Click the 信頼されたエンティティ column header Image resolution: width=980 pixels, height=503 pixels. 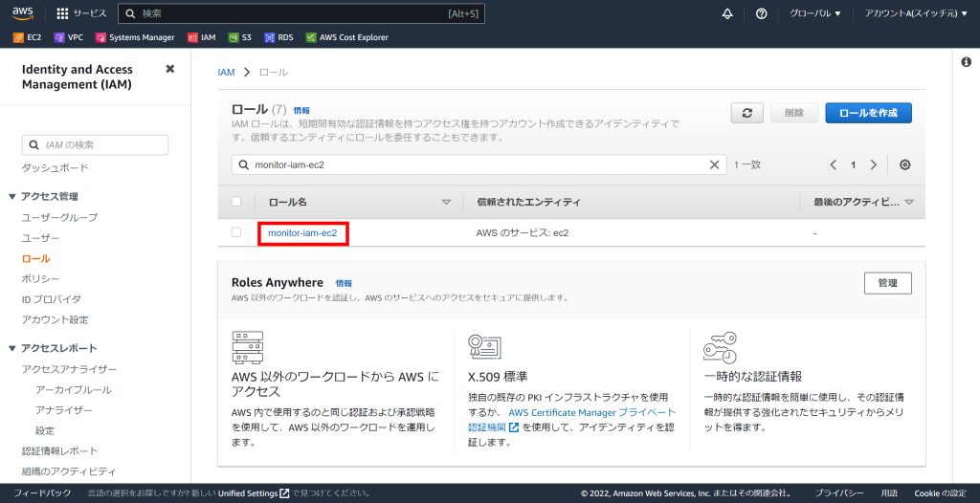pos(528,203)
